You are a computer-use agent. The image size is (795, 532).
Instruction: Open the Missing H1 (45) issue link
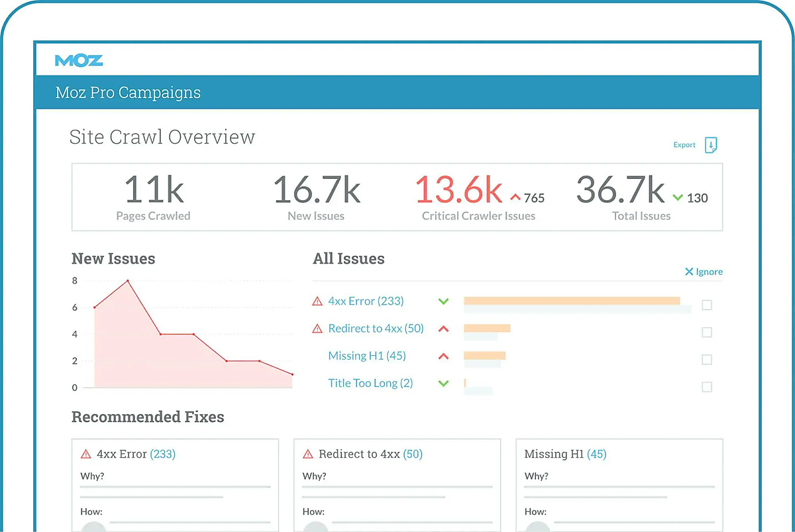(x=367, y=356)
